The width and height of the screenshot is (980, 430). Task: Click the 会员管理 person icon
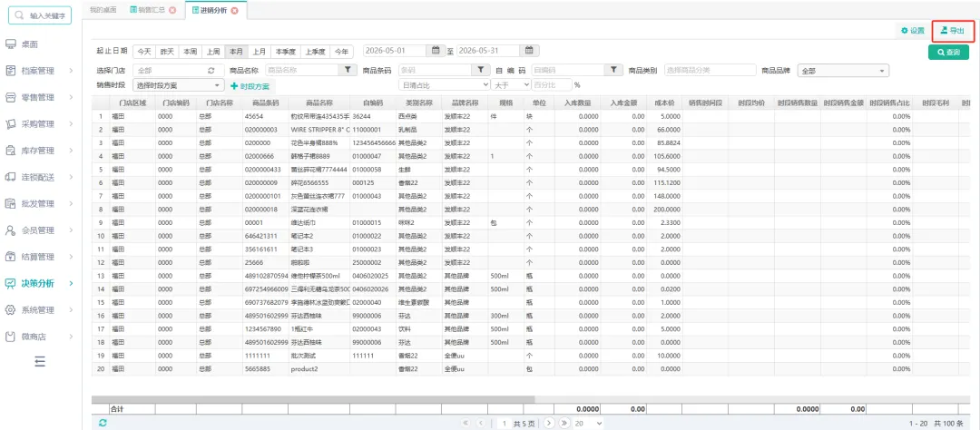[x=10, y=230]
